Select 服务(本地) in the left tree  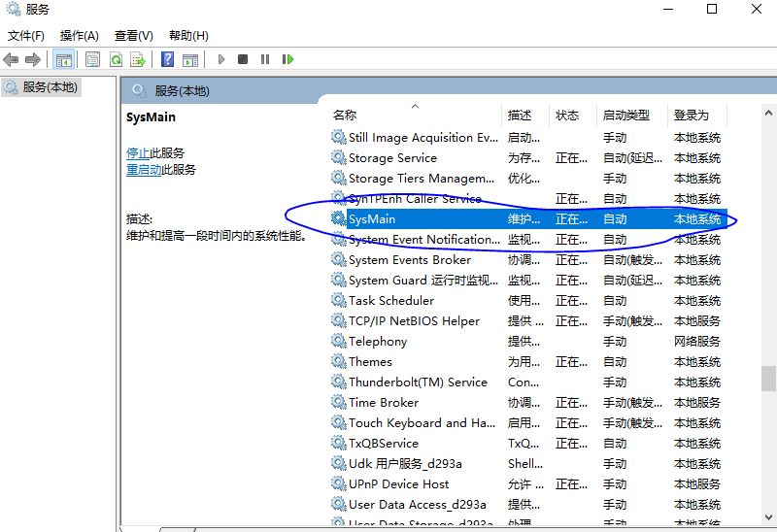[x=50, y=87]
